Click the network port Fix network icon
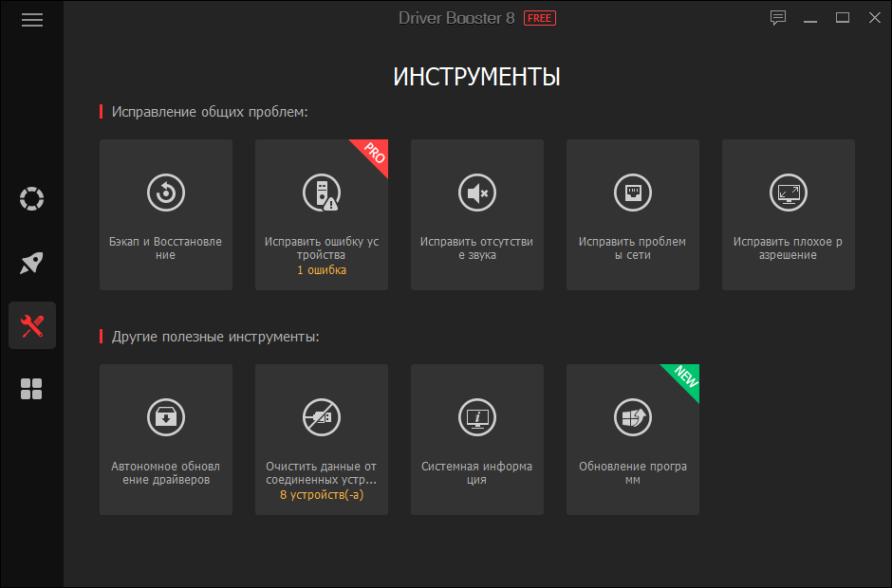This screenshot has width=892, height=588. 633,193
